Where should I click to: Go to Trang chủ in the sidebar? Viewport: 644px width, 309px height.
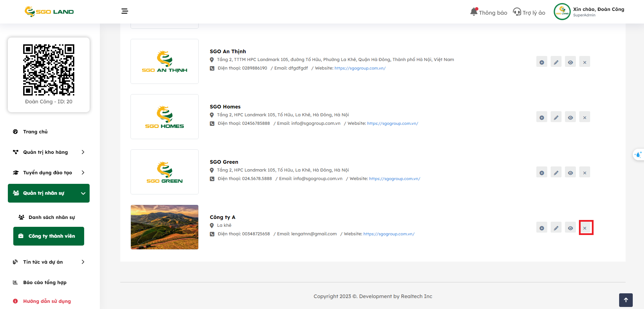(35, 132)
